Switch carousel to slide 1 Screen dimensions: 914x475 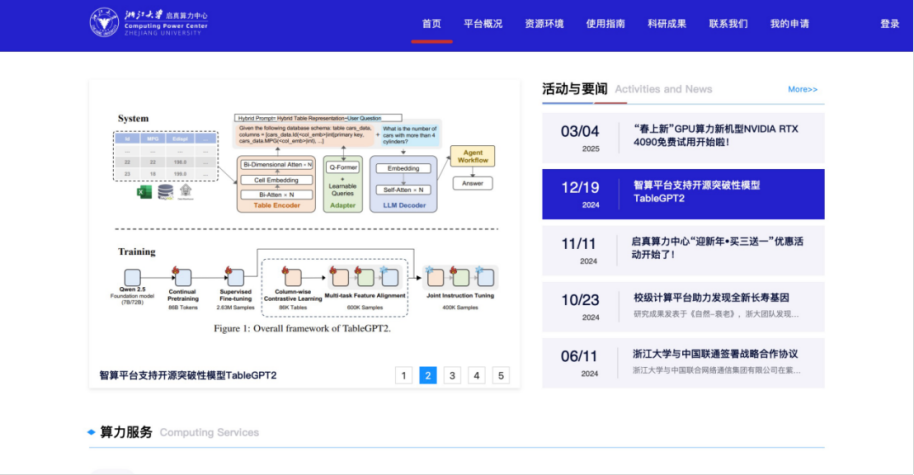pos(403,376)
